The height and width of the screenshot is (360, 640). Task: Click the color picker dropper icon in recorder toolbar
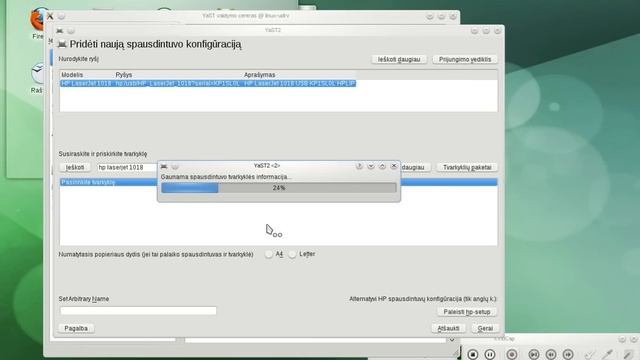[608, 354]
